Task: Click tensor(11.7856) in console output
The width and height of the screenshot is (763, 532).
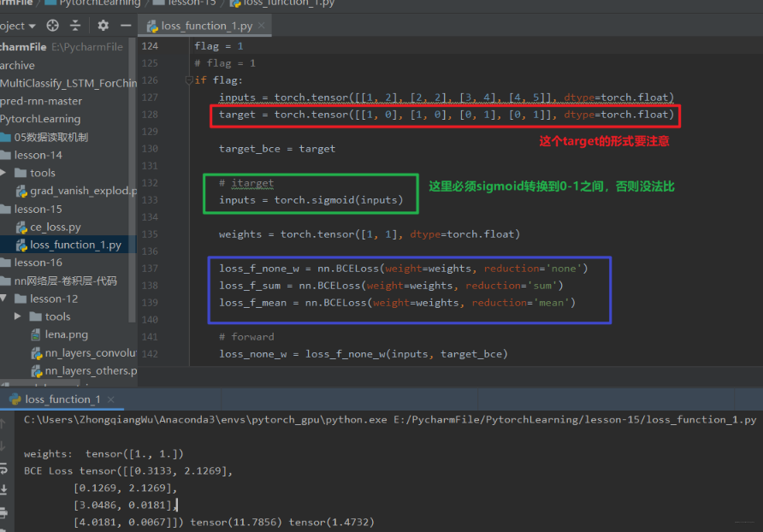Action: (x=236, y=523)
